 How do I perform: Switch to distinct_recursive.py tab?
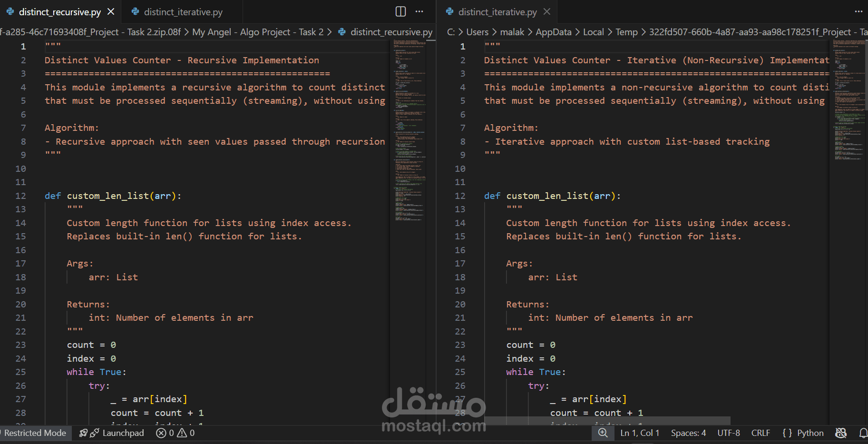tap(60, 11)
